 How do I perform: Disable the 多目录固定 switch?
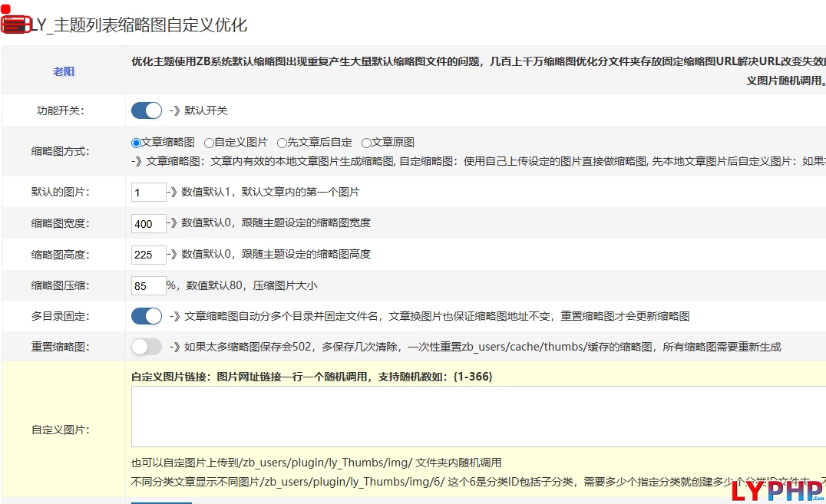click(147, 316)
